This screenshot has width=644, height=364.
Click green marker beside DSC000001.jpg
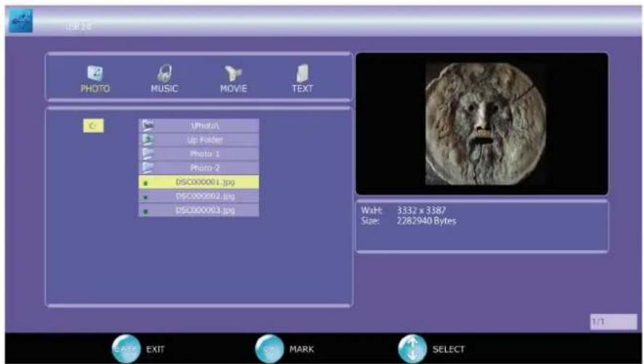pyautogui.click(x=146, y=183)
